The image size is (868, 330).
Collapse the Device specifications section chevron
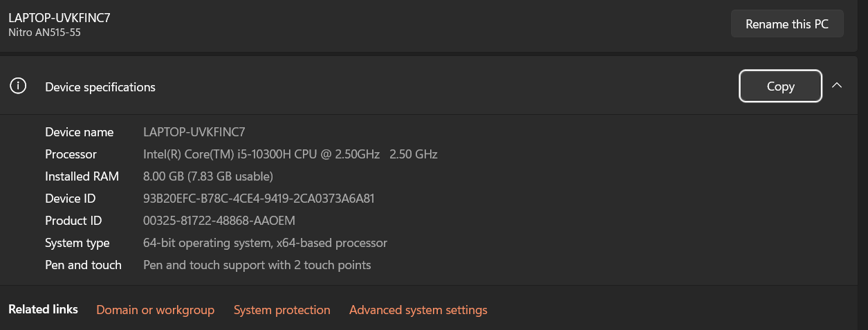pos(837,86)
